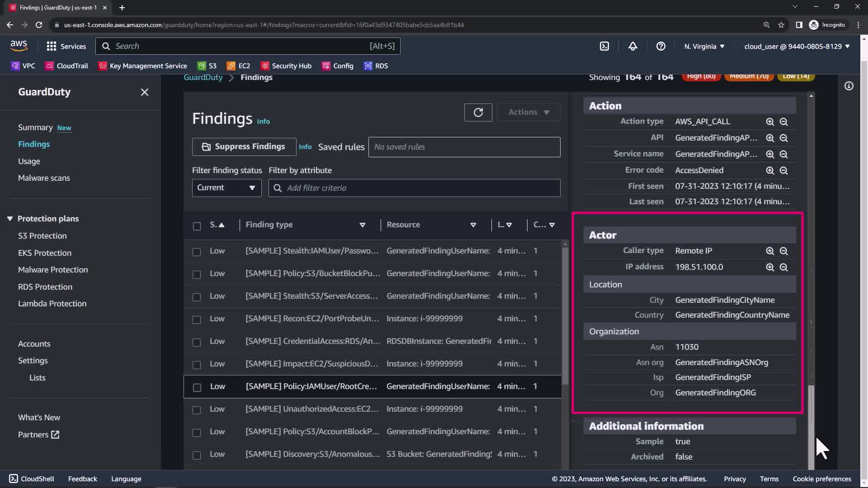Click the info circle icon at right edge
Image resolution: width=868 pixels, height=488 pixels.
(849, 86)
